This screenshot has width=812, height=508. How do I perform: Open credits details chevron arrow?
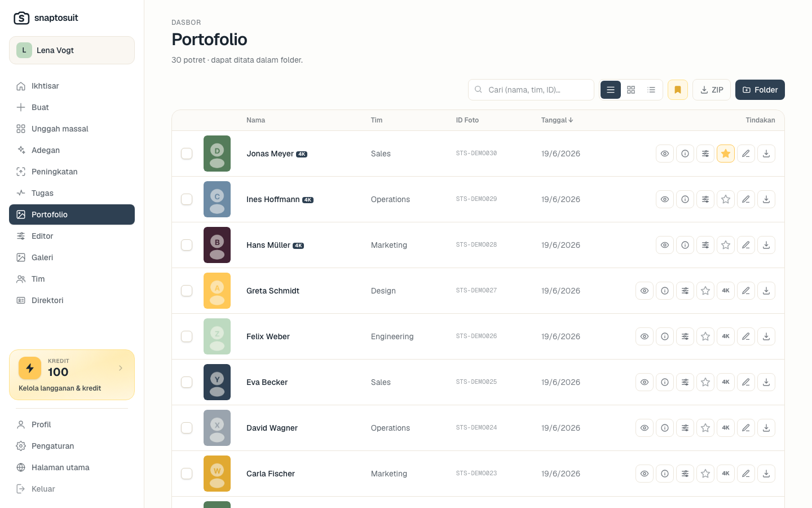pos(121,368)
